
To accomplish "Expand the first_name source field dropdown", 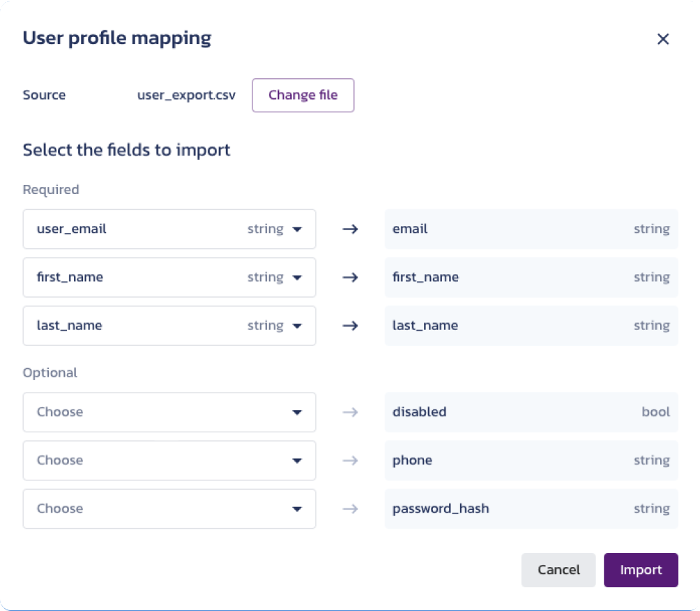I will (x=169, y=277).
